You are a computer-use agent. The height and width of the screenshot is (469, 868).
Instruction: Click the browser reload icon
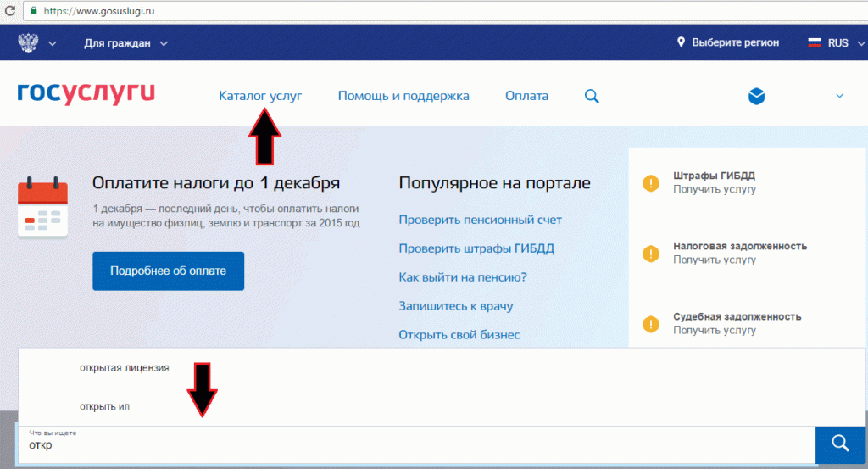[9, 10]
